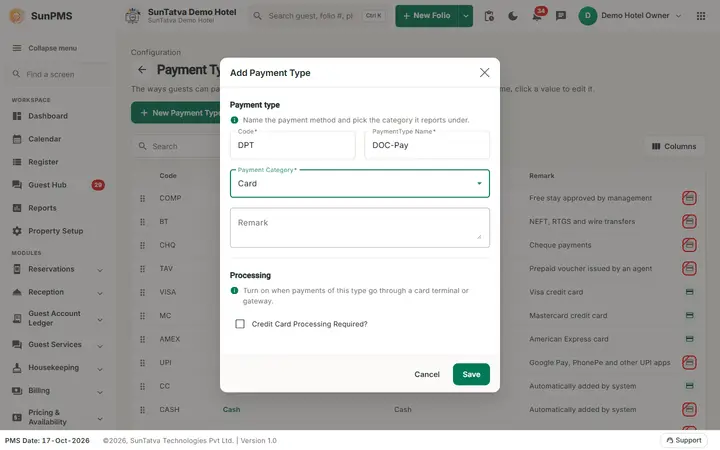Go back with the arrow icon

coord(142,70)
